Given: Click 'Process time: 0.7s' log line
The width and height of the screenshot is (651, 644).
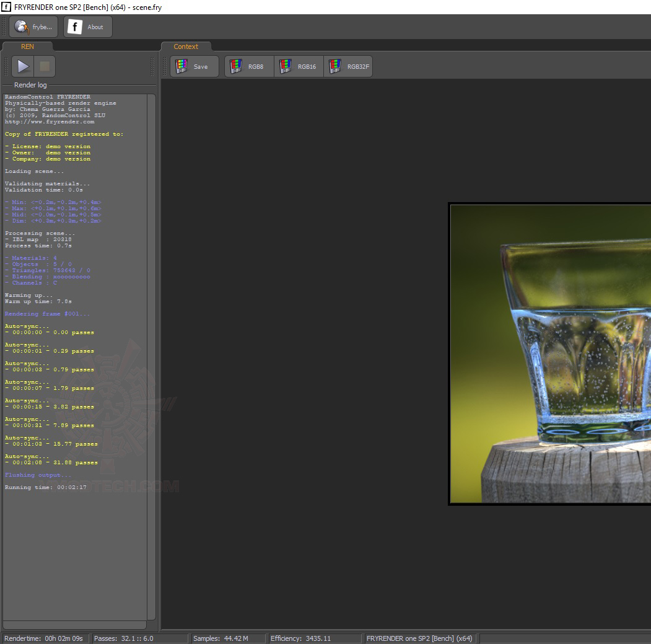Looking at the screenshot, I should 38,245.
